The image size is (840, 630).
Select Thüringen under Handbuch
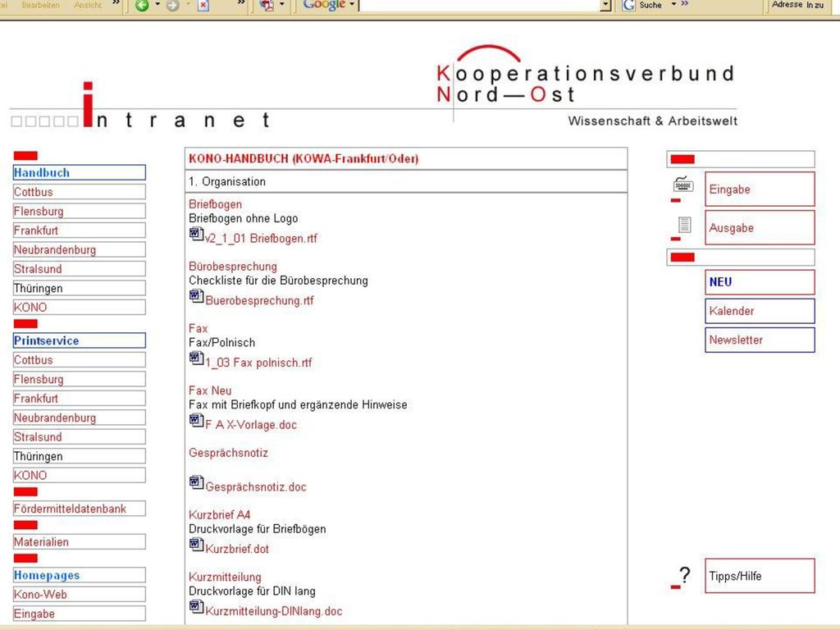point(80,288)
